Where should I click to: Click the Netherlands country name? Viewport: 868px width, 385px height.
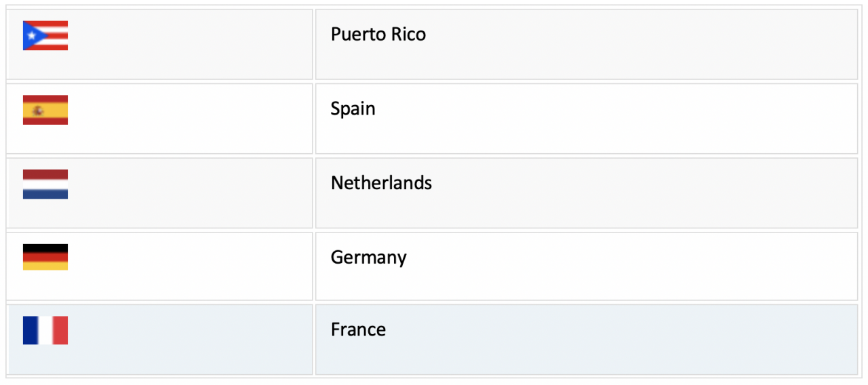(381, 183)
